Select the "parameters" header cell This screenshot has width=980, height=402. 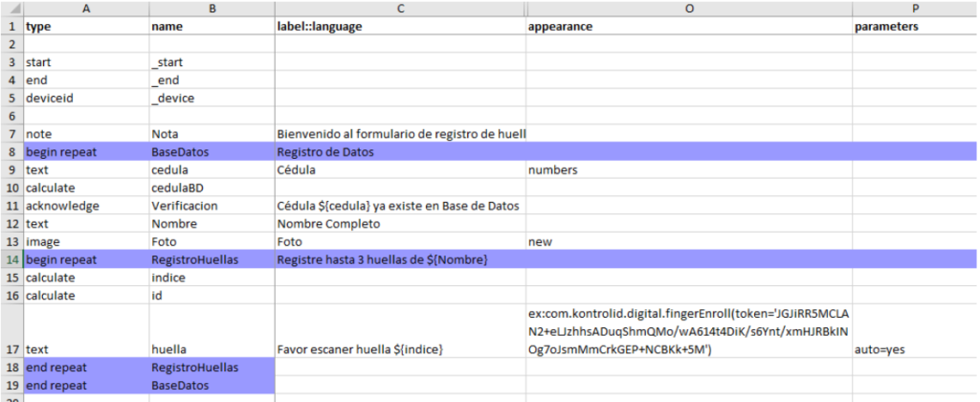tap(915, 27)
